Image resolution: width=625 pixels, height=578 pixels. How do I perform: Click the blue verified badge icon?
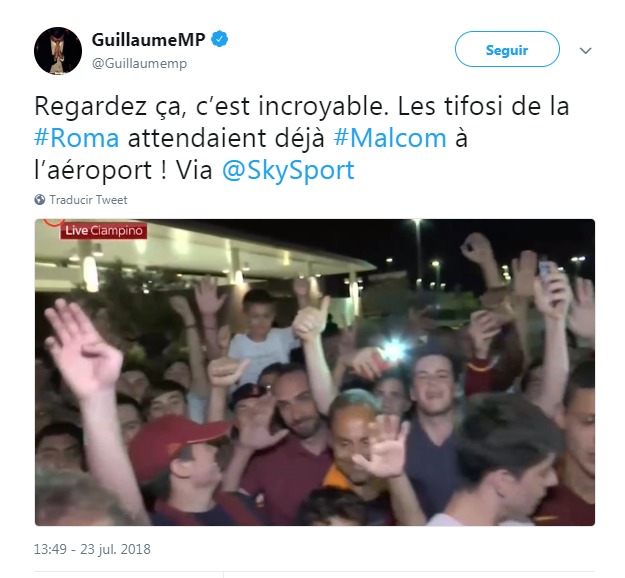point(220,39)
